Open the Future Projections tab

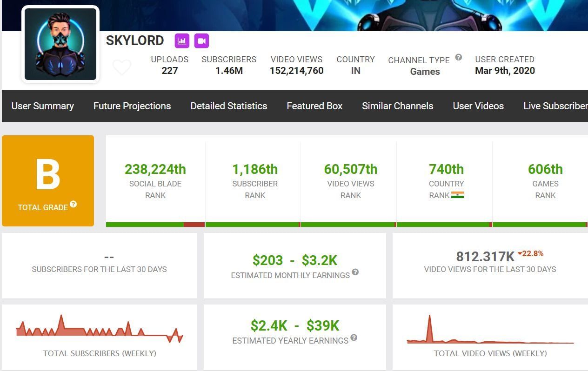pos(132,106)
